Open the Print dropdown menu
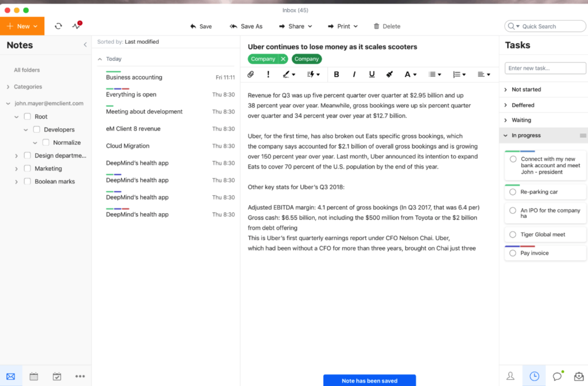Image resolution: width=588 pixels, height=386 pixels. [343, 26]
